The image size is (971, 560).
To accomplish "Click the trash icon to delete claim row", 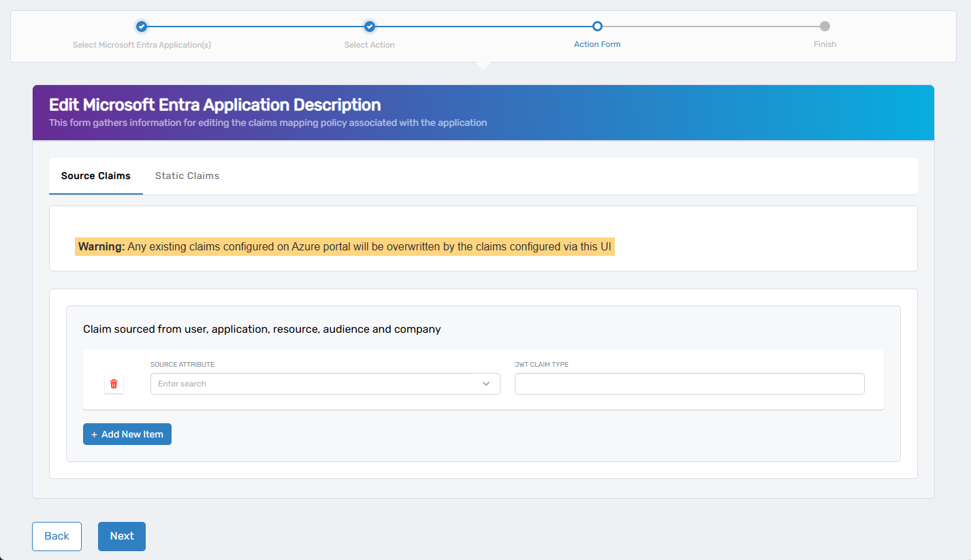I will point(114,384).
